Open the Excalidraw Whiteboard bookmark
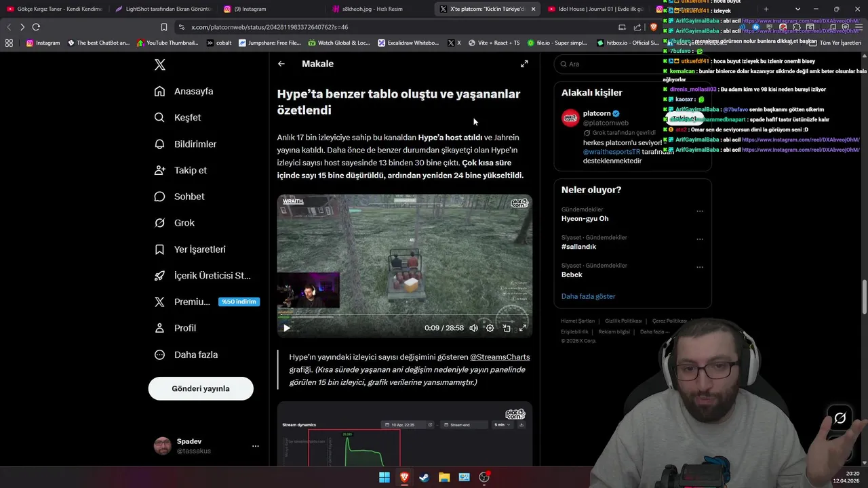The height and width of the screenshot is (488, 868). [409, 43]
